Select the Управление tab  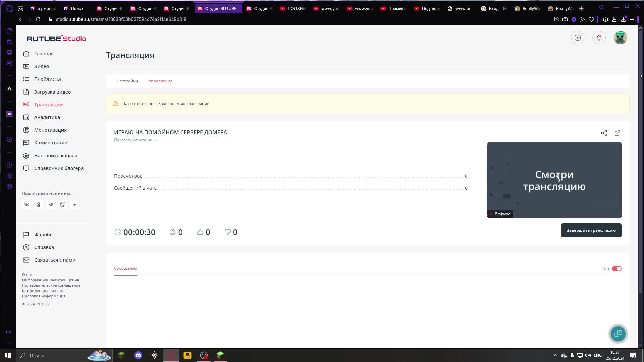point(160,81)
